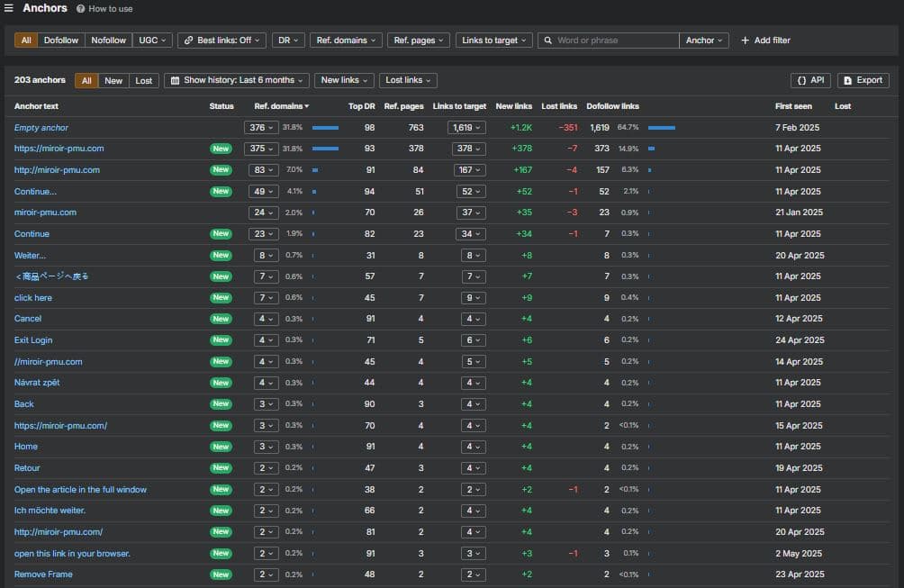
Task: Click the API braces icon
Action: (x=801, y=80)
